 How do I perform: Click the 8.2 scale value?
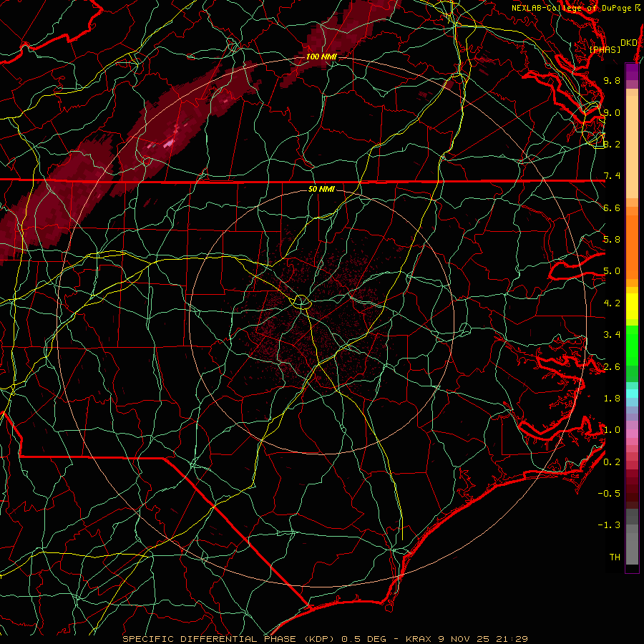click(x=612, y=144)
